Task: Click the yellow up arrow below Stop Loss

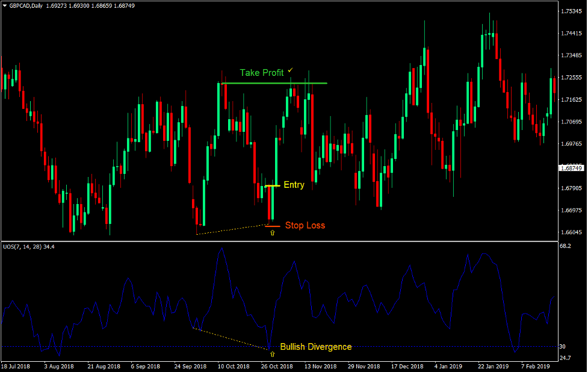Action: tap(271, 232)
